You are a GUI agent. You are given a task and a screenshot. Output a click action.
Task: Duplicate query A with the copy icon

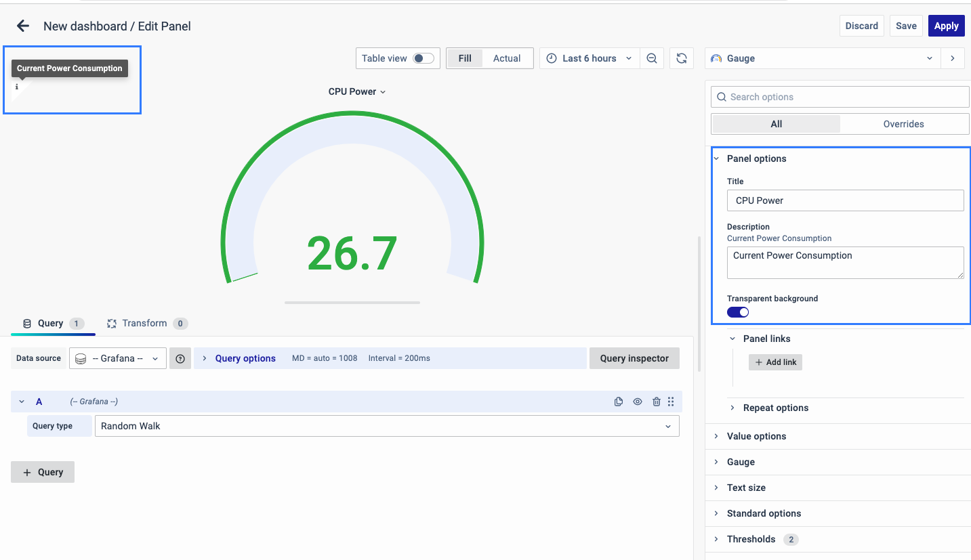[x=619, y=402]
